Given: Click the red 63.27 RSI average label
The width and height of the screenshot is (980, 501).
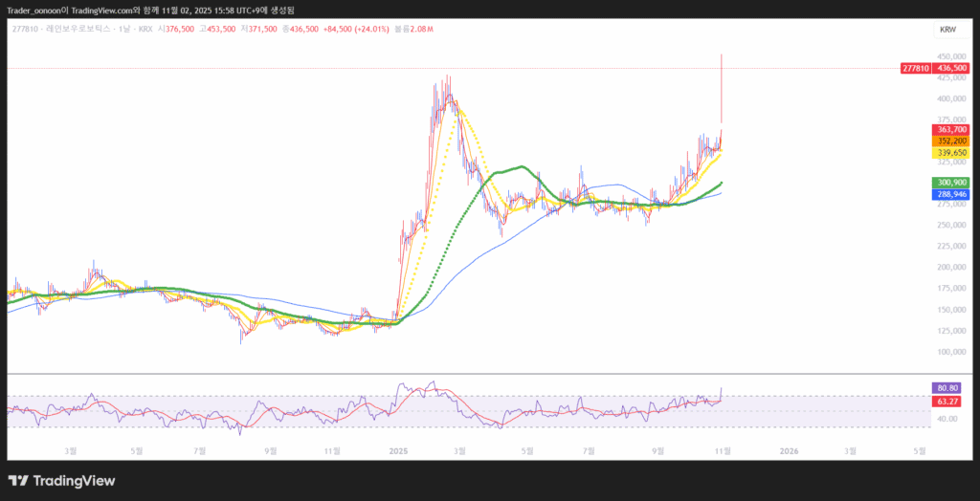Looking at the screenshot, I should [x=949, y=403].
